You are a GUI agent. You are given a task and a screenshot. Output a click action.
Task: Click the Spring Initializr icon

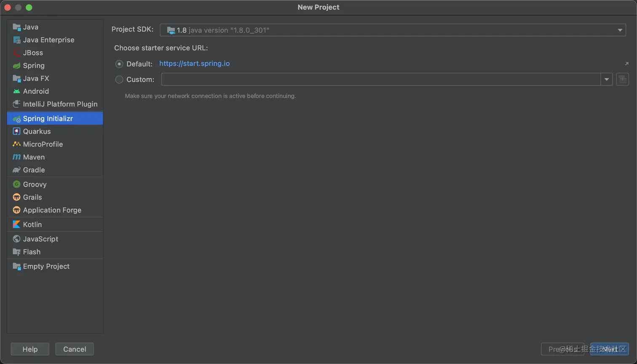pos(16,119)
